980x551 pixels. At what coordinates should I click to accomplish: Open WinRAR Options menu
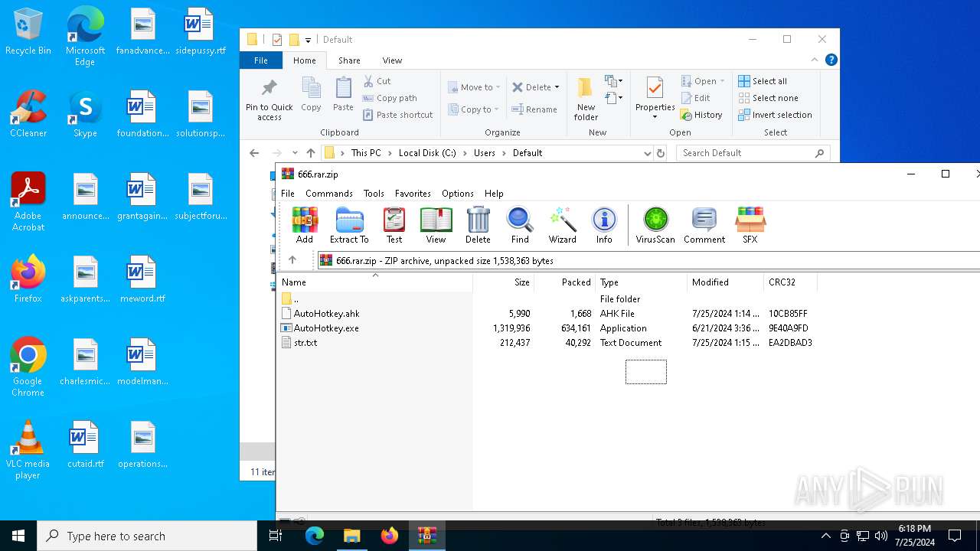click(x=458, y=194)
